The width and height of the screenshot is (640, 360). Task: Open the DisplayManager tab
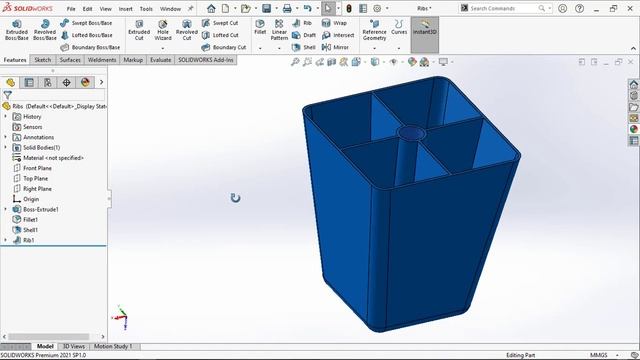point(85,82)
